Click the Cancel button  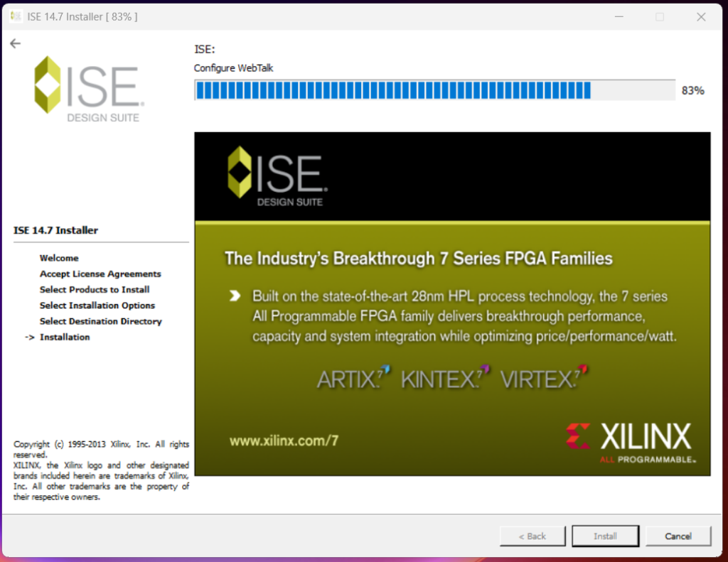pos(678,536)
